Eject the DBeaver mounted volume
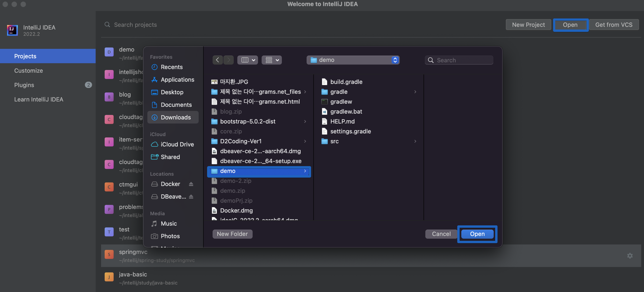644x292 pixels. tap(191, 197)
